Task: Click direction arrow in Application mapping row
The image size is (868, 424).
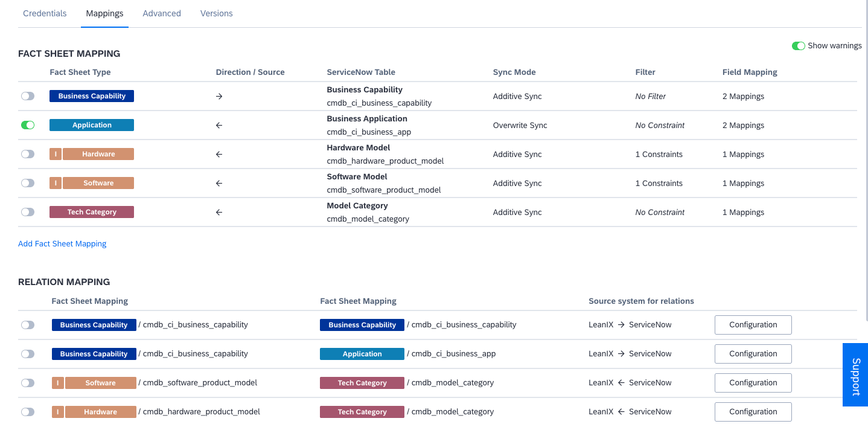Action: click(219, 126)
